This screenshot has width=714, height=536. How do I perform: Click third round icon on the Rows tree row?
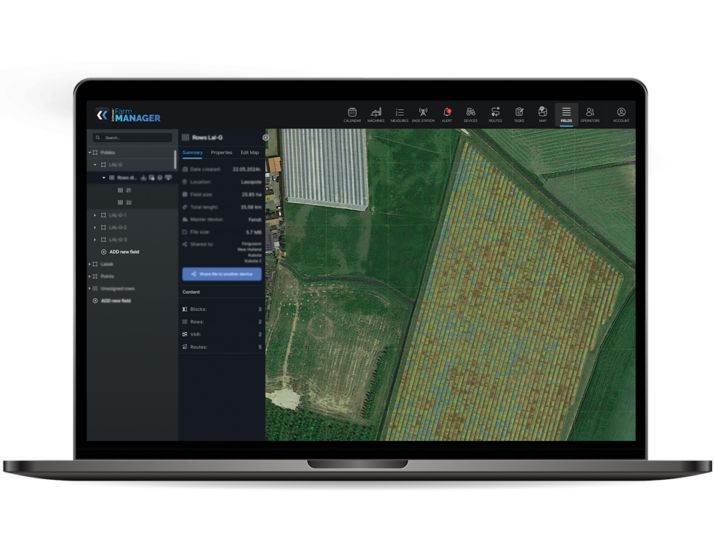coord(160,178)
